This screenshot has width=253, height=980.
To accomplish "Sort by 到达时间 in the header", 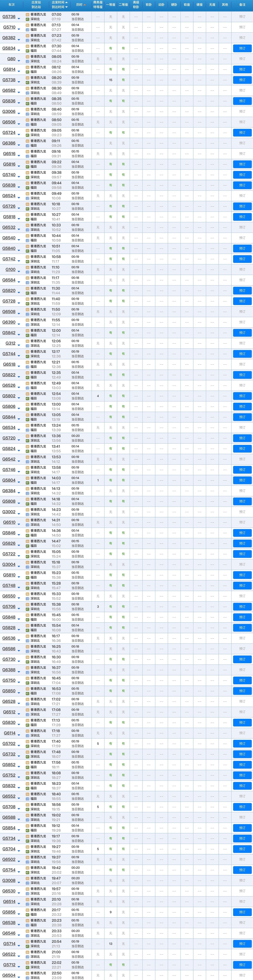I will click(x=58, y=7).
